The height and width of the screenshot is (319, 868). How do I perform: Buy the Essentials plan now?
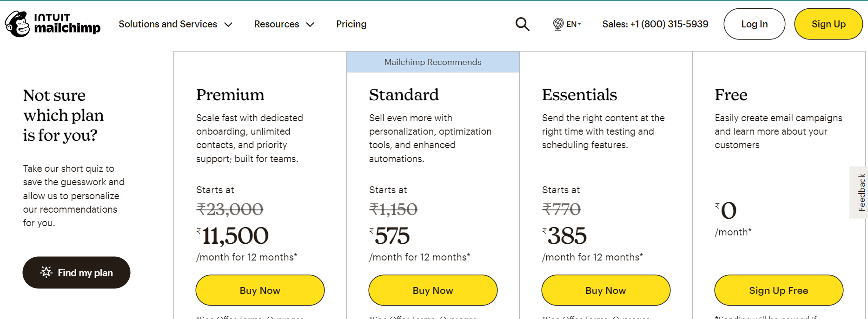point(606,290)
